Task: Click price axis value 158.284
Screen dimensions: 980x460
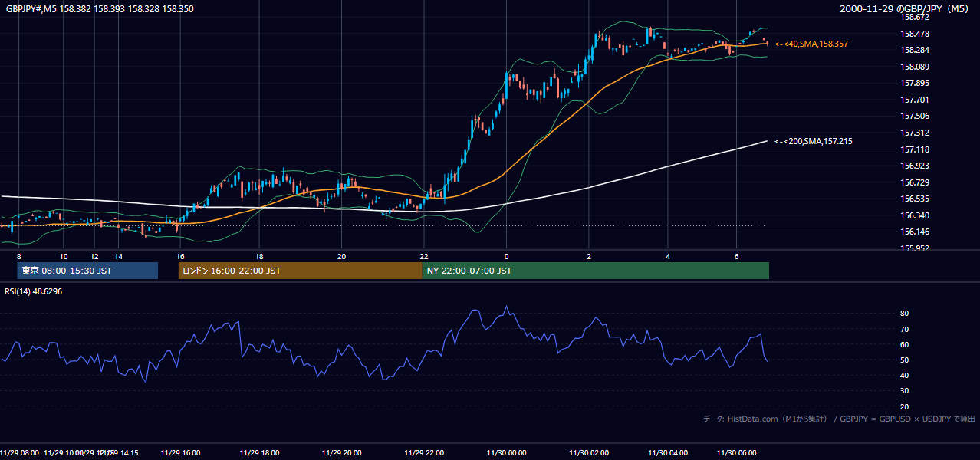Action: point(916,50)
